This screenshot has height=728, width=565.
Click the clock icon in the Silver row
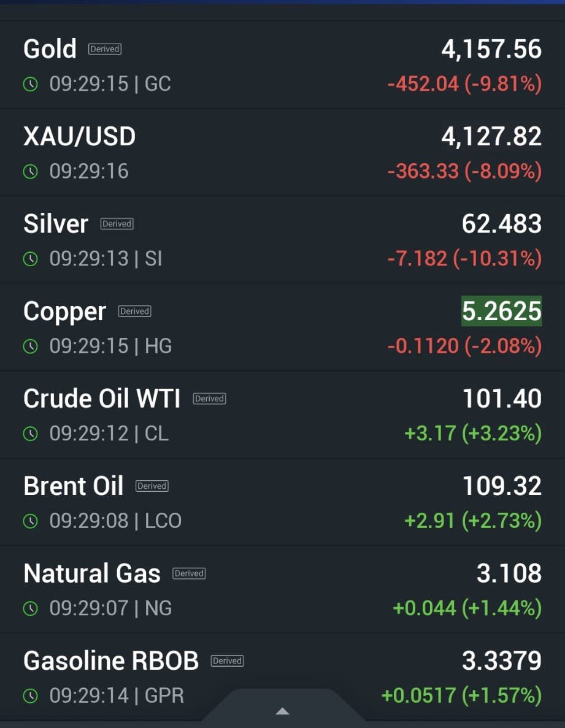(30, 259)
